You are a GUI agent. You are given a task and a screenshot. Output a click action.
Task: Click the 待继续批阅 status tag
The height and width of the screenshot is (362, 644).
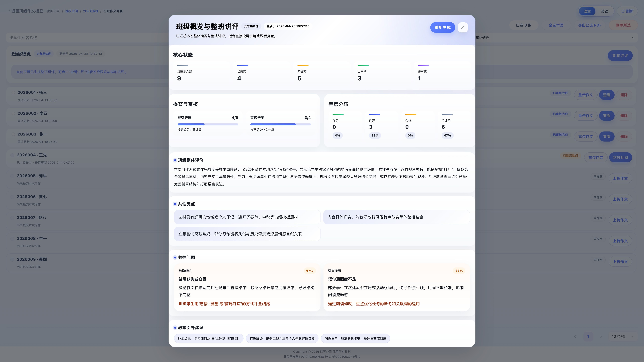point(570,156)
